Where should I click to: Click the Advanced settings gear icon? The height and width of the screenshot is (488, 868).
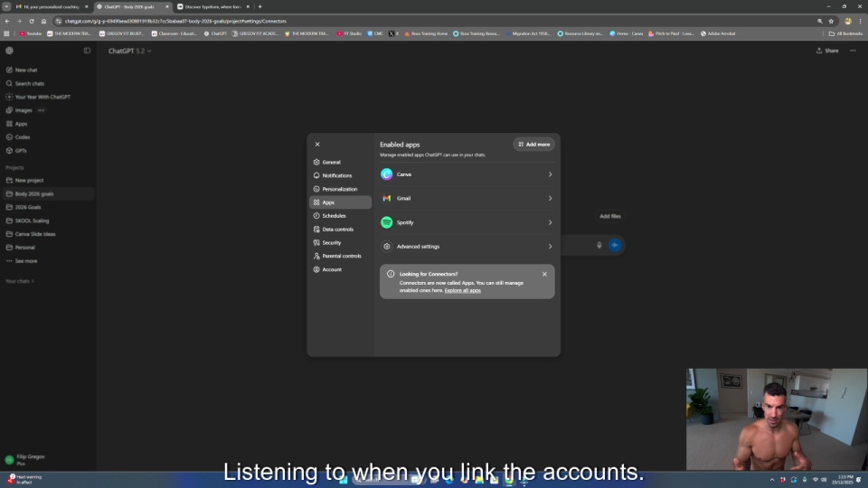coord(386,246)
